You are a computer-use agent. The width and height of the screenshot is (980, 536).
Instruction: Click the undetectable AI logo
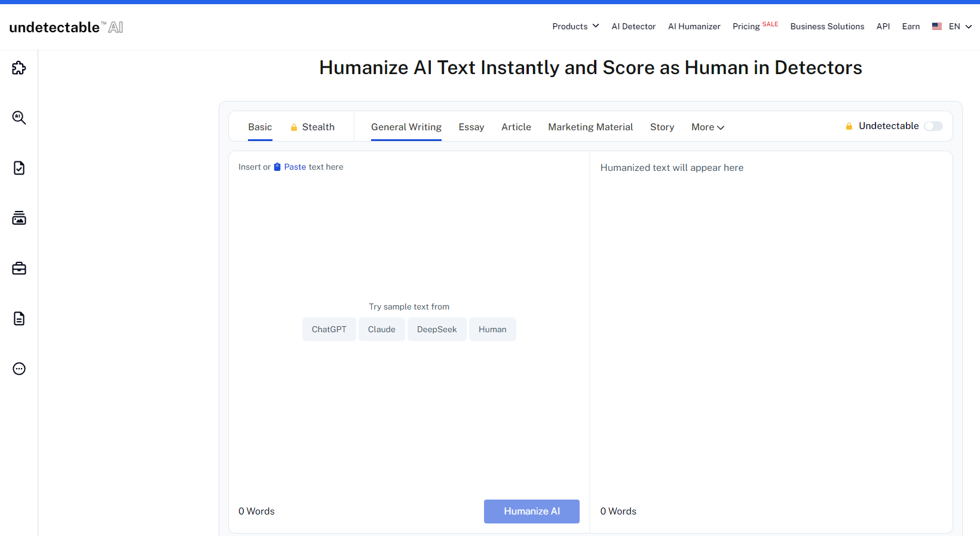click(66, 27)
